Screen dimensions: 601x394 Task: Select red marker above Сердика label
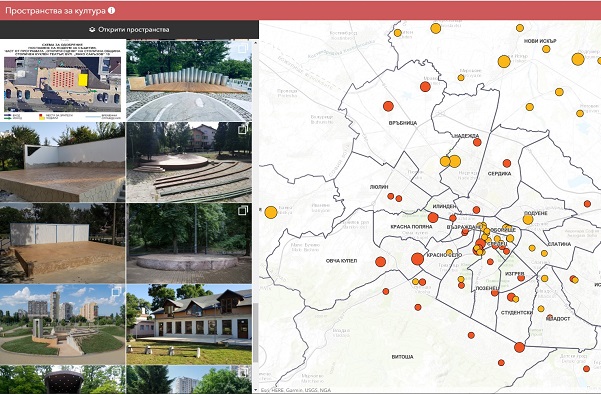pos(507,163)
